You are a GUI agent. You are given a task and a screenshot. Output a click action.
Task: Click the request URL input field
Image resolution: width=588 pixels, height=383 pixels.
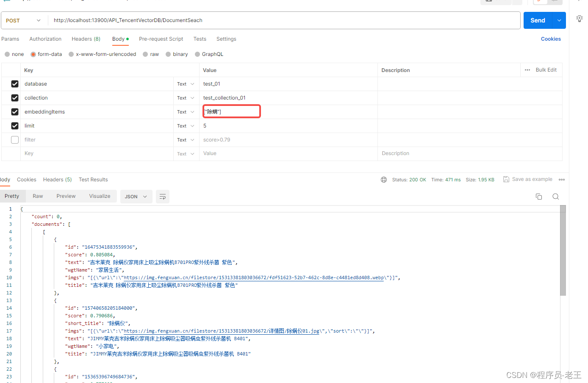pyautogui.click(x=284, y=20)
